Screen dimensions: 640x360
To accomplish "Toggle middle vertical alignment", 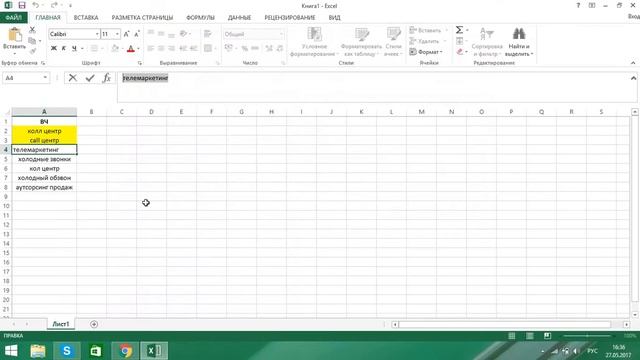I will click(161, 33).
